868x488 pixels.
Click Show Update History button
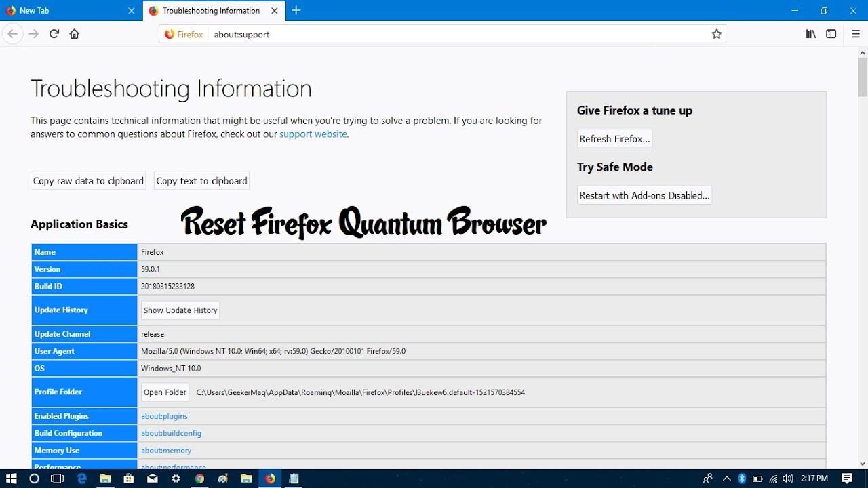pos(180,310)
